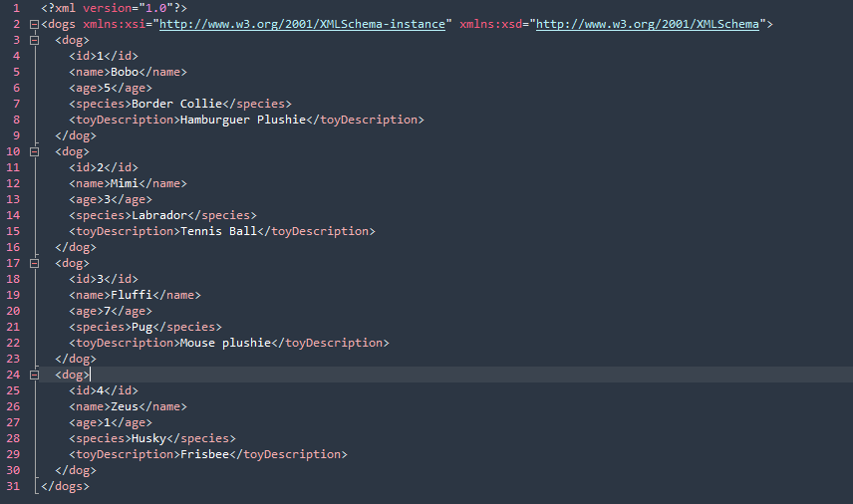
Task: Collapse the second dog block at line 10
Action: pyautogui.click(x=34, y=151)
